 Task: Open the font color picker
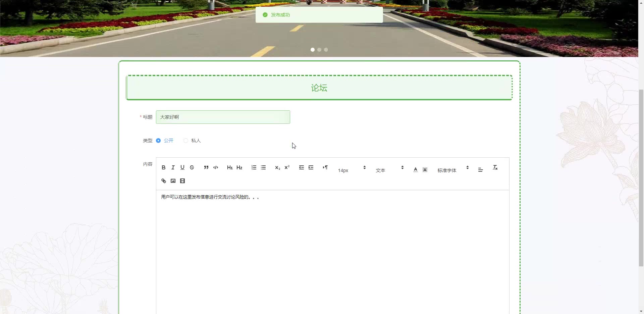tap(416, 170)
